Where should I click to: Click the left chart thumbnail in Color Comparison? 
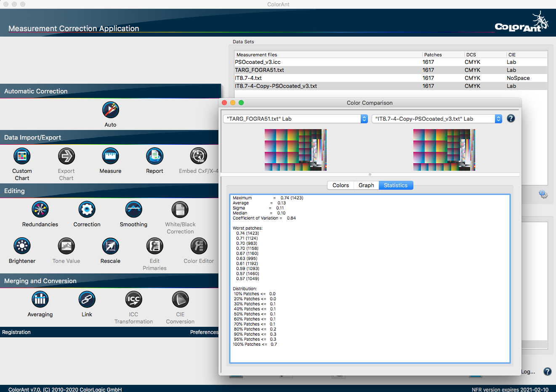[295, 150]
